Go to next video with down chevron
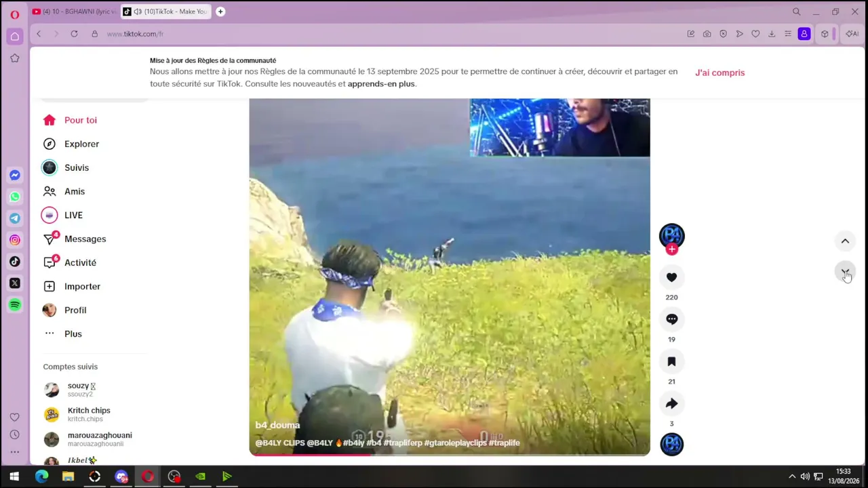The width and height of the screenshot is (868, 488). tap(845, 272)
